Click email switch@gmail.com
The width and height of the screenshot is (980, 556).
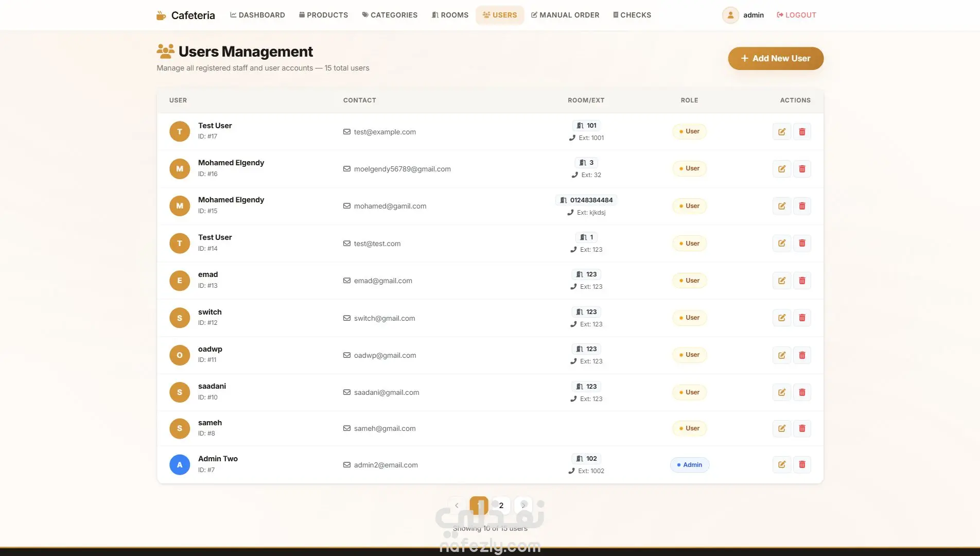coord(384,318)
